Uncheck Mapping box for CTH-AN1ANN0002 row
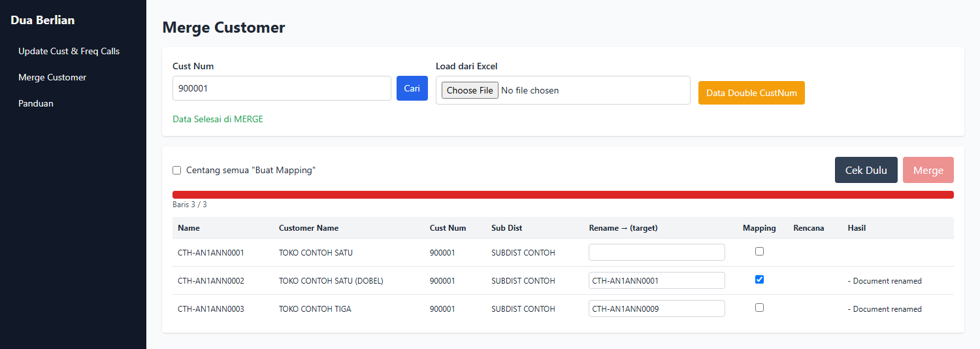The image size is (980, 349). coord(759,280)
